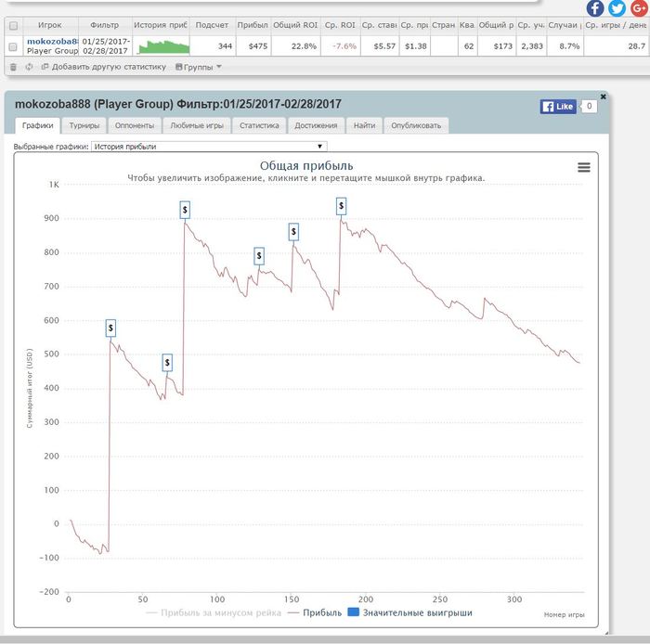Sort by Фильтр column header

coord(104,25)
